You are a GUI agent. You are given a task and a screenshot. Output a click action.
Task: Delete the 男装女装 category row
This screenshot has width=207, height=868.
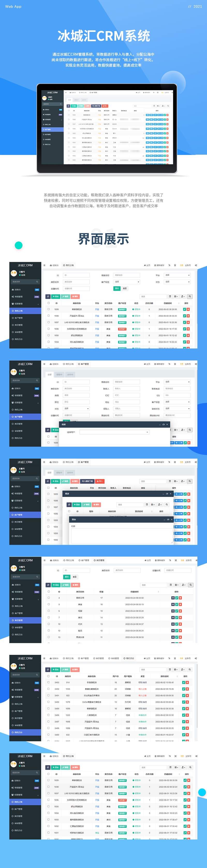[180, 637]
